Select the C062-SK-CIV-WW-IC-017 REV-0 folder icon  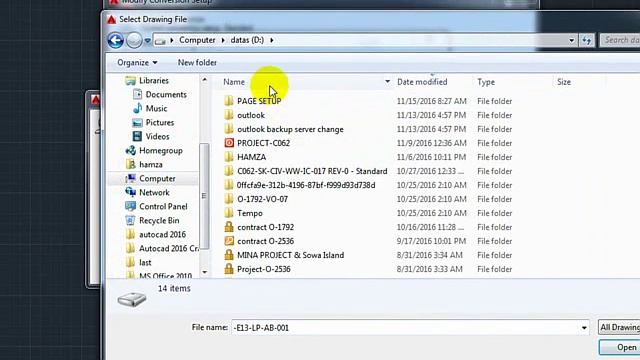(229, 171)
